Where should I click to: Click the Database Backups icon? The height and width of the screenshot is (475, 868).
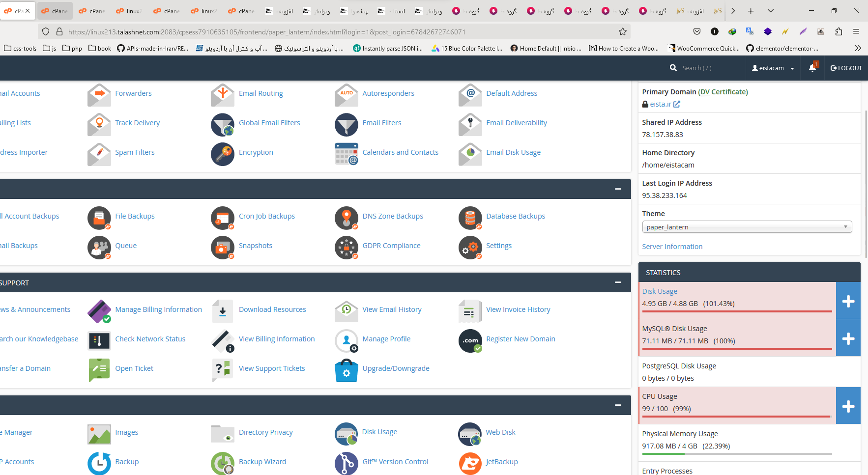[470, 218]
